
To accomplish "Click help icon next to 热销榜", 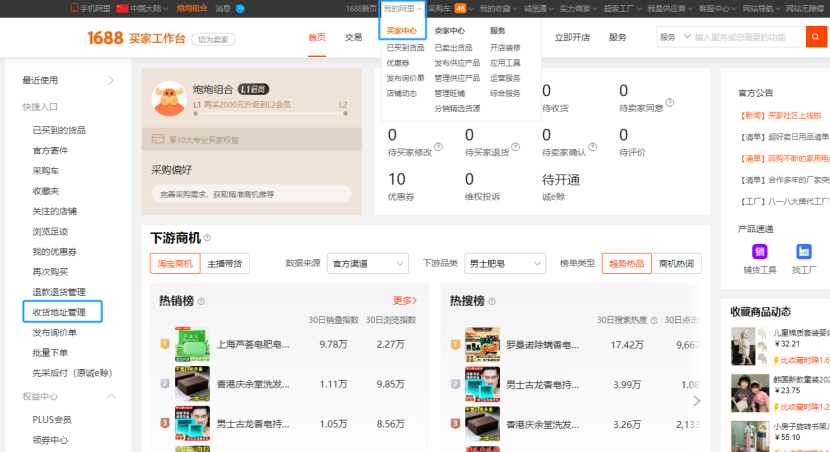I will coord(201,302).
